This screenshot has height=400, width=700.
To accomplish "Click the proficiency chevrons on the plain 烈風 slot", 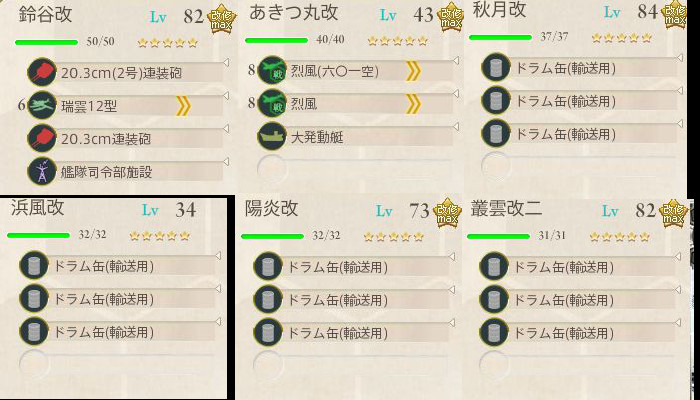I will coord(412,104).
